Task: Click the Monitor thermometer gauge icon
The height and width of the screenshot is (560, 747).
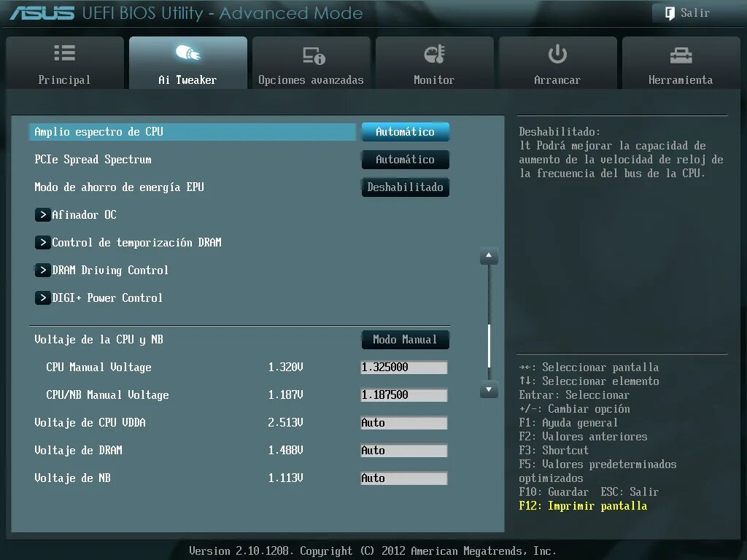Action: (x=435, y=54)
